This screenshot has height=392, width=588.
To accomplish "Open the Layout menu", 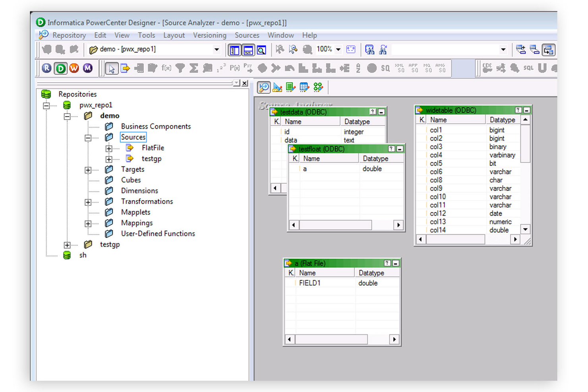I will point(174,35).
